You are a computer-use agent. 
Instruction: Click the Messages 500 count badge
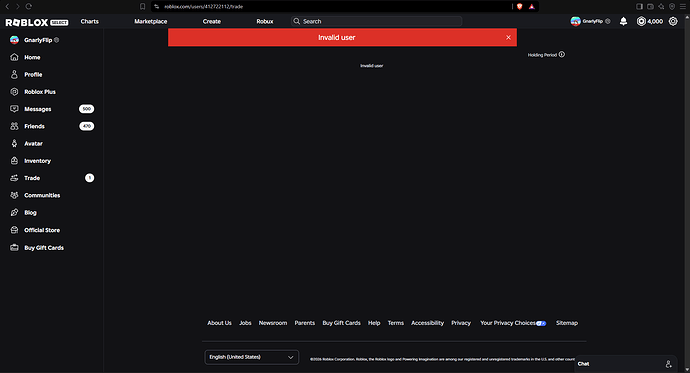(87, 109)
